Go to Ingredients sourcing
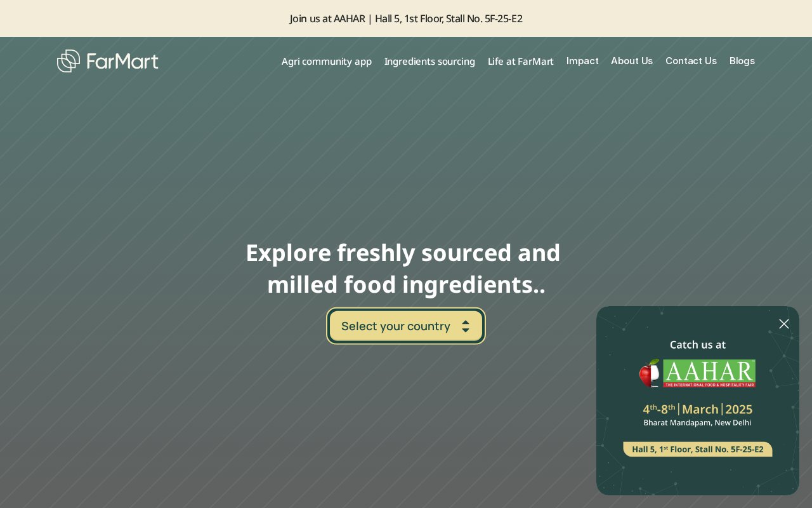 click(x=429, y=61)
